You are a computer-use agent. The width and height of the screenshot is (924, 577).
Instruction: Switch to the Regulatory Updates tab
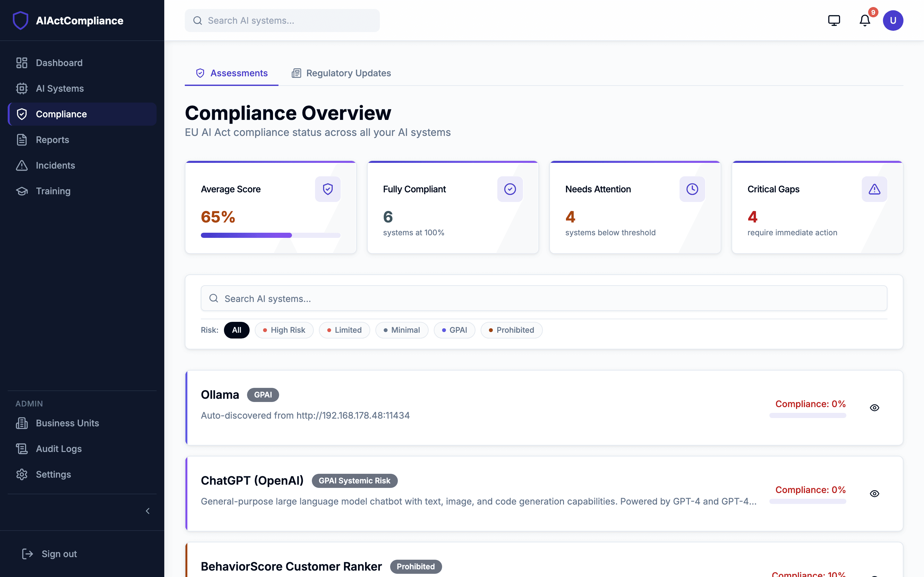(x=341, y=73)
